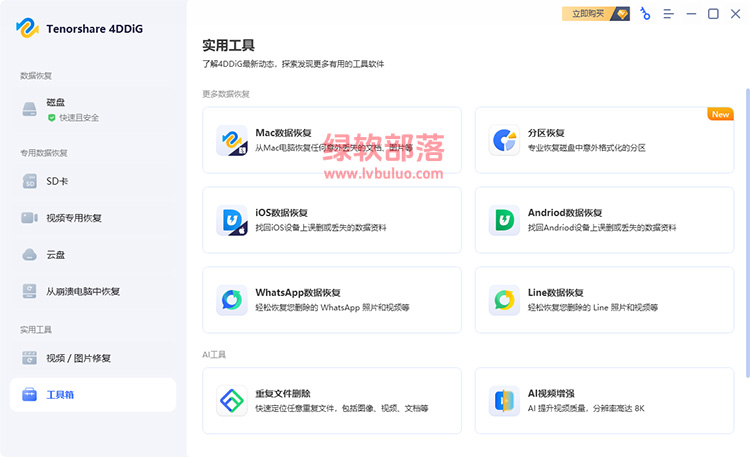
Task: Click the SD card icon
Action: 30,181
